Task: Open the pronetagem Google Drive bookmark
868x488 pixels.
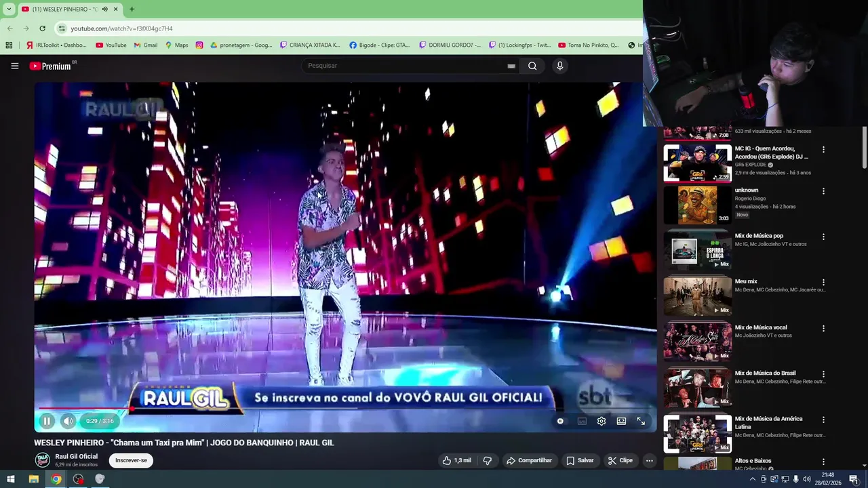Action: coord(241,45)
